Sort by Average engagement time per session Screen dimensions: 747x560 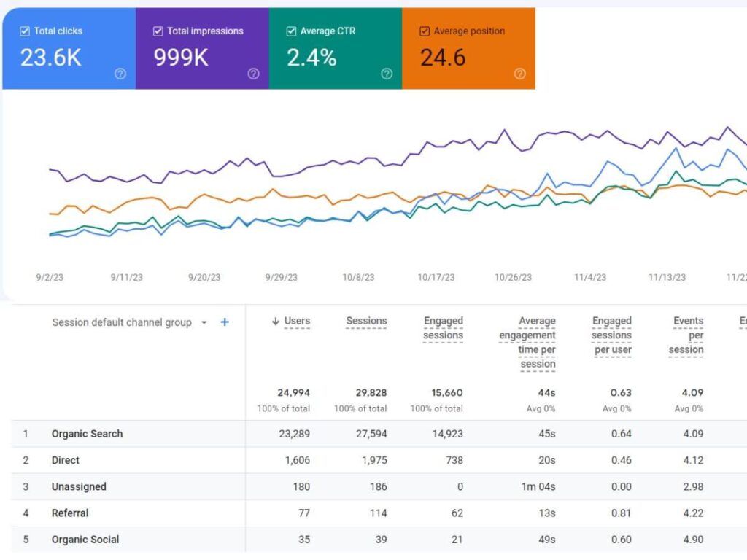(527, 343)
